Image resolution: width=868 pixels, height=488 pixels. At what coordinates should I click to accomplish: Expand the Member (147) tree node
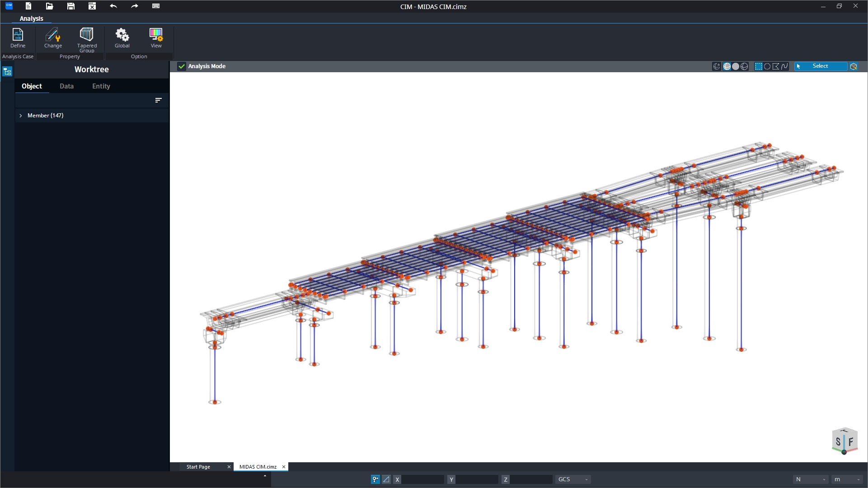tap(21, 116)
